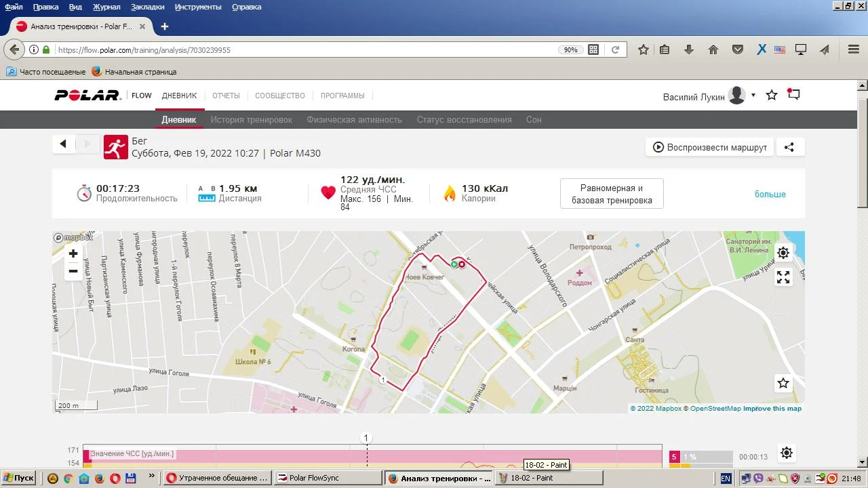The height and width of the screenshot is (488, 868).
Task: Click 'Равномерная и базовая тренировка' button
Action: tap(612, 195)
